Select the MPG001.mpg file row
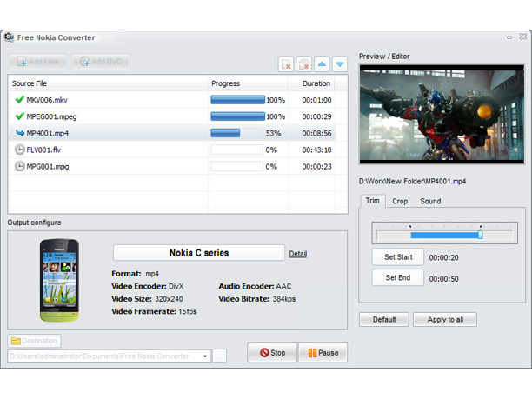Screen dimensions: 532x399 click(172, 166)
